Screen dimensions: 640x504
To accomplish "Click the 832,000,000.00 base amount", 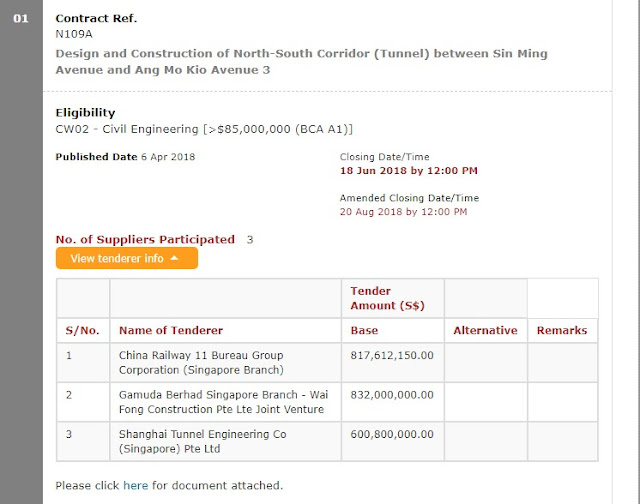I will 392,395.
